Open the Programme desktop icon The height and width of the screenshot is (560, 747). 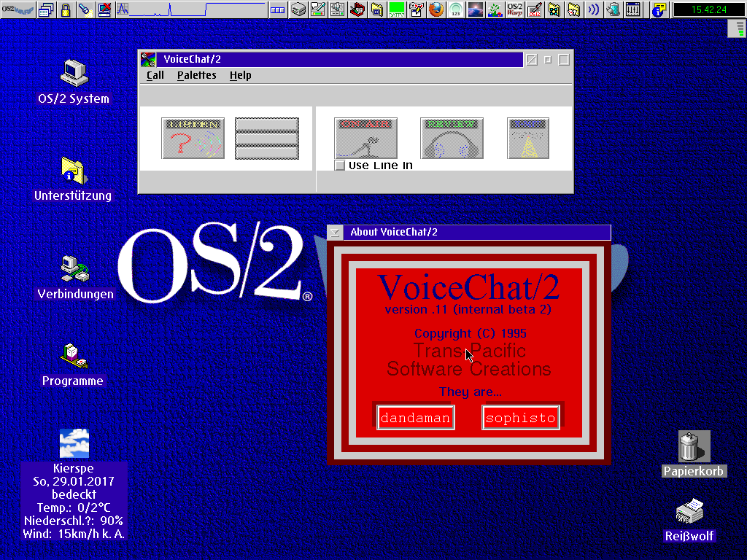pyautogui.click(x=74, y=356)
